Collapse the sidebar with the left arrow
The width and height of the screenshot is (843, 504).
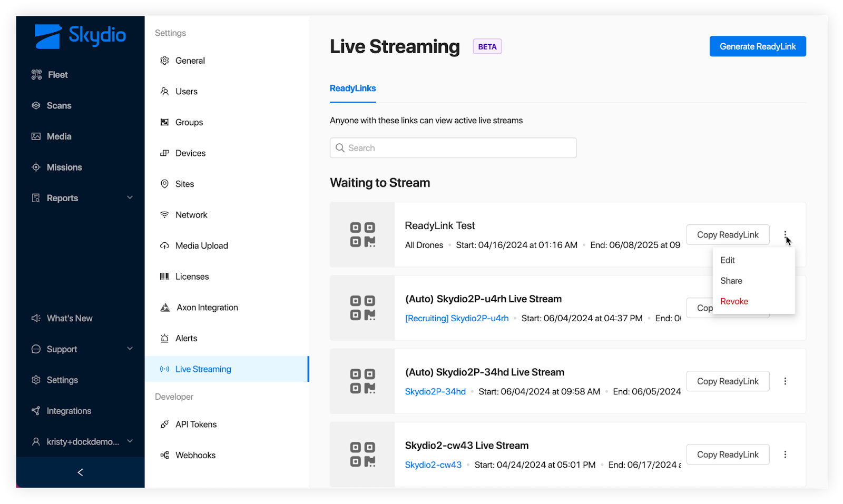click(80, 472)
